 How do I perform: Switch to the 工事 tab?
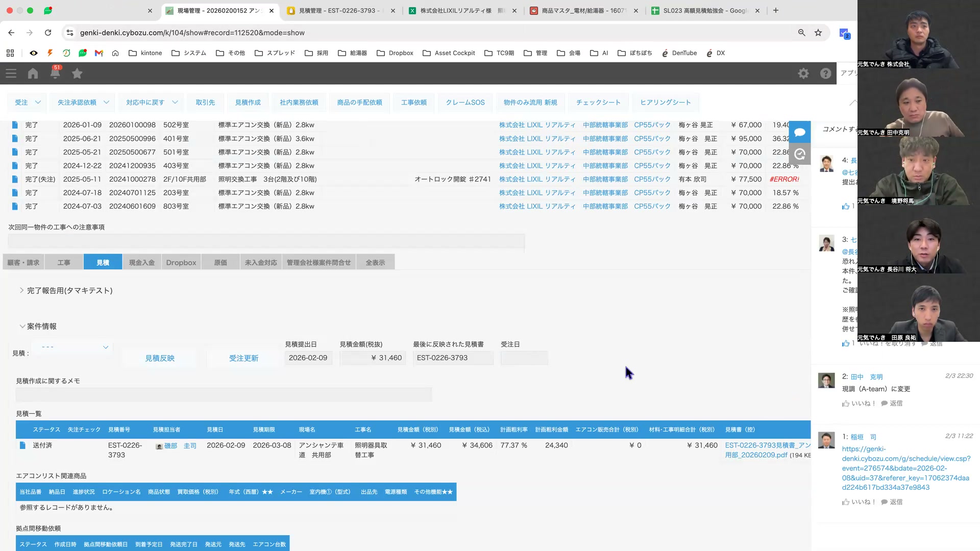[64, 263]
